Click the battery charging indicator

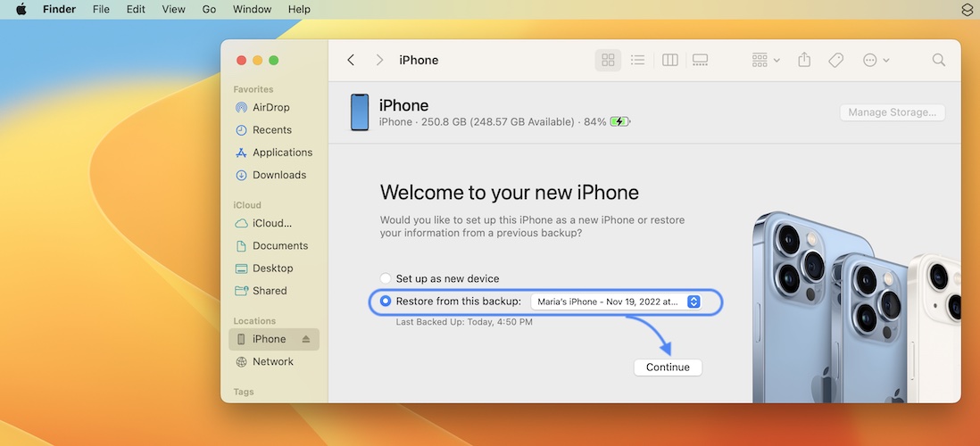point(620,122)
